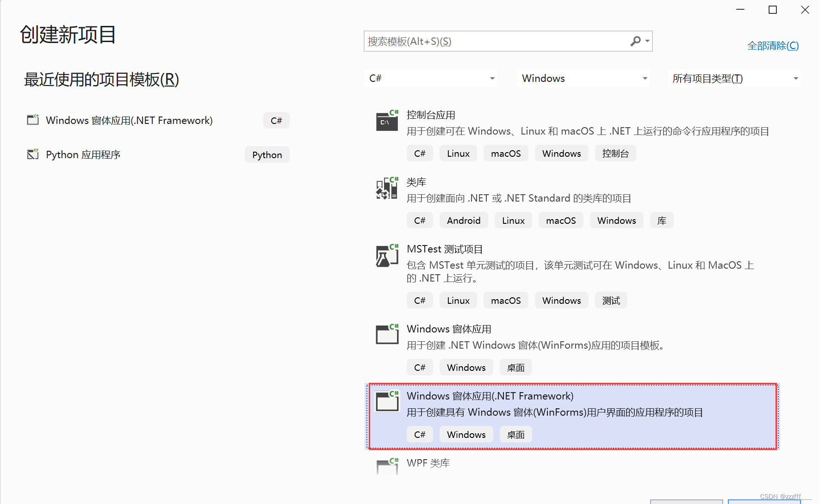Click the C# tag under 控制台应用
This screenshot has width=819, height=504.
420,153
